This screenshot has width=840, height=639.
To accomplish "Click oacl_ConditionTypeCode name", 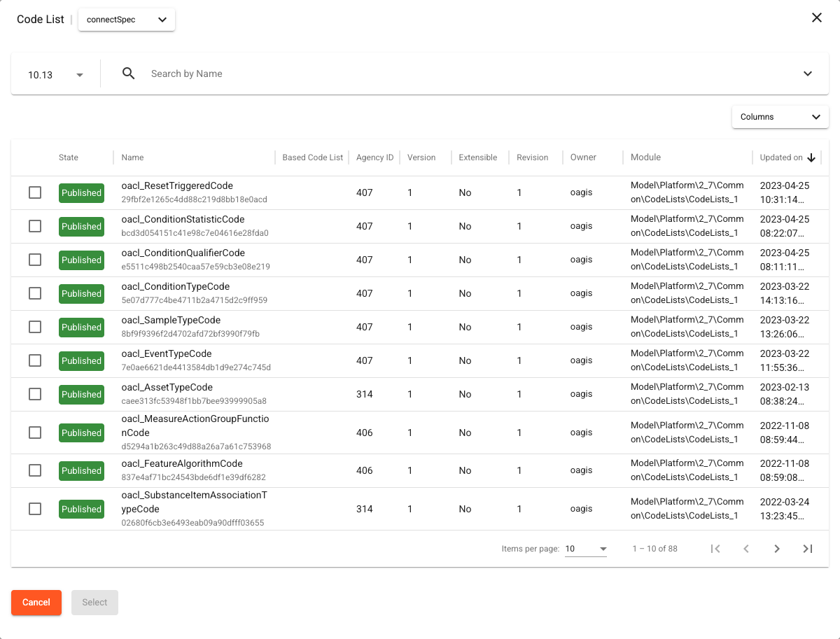I will (x=175, y=286).
